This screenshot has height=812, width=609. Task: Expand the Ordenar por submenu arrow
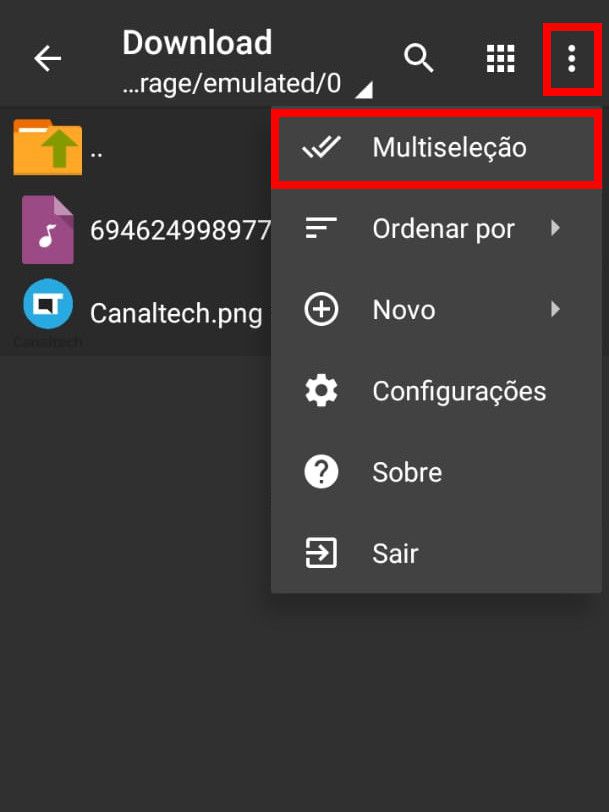pyautogui.click(x=555, y=228)
